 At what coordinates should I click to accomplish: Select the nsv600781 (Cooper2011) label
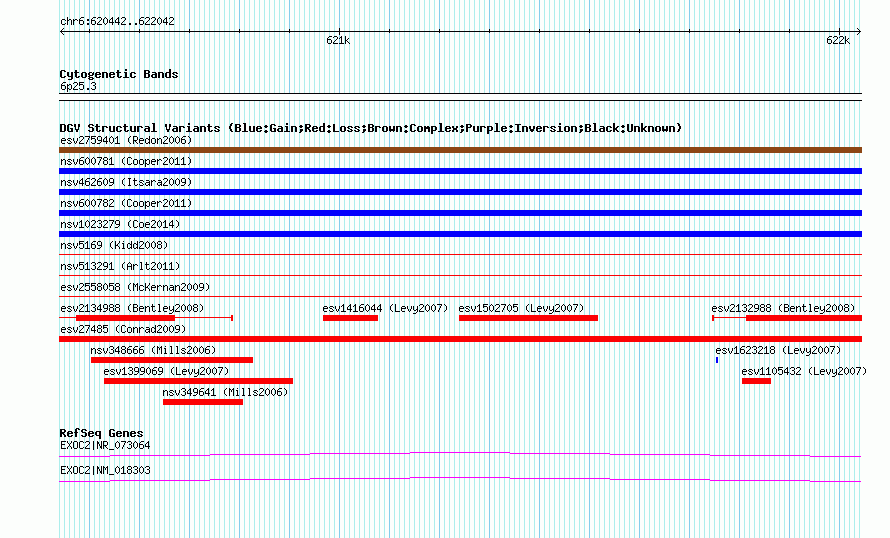click(126, 161)
